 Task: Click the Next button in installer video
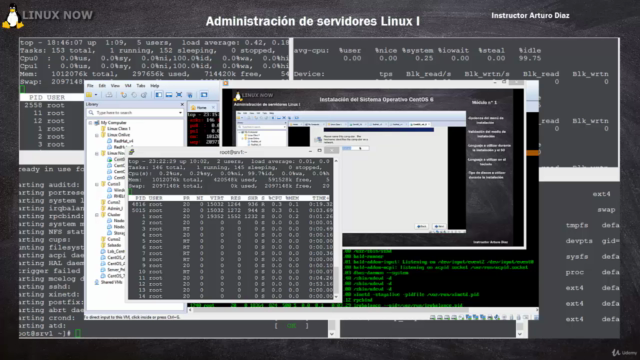pyautogui.click(x=439, y=226)
